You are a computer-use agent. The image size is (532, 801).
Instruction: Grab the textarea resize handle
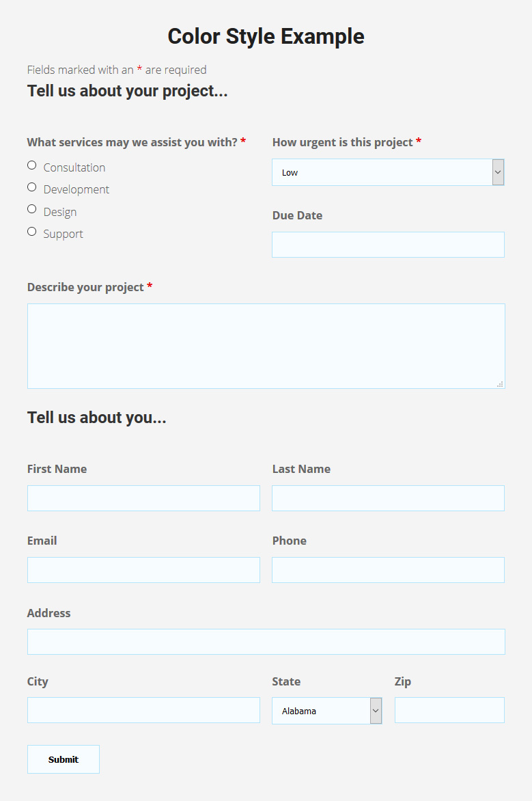(501, 384)
